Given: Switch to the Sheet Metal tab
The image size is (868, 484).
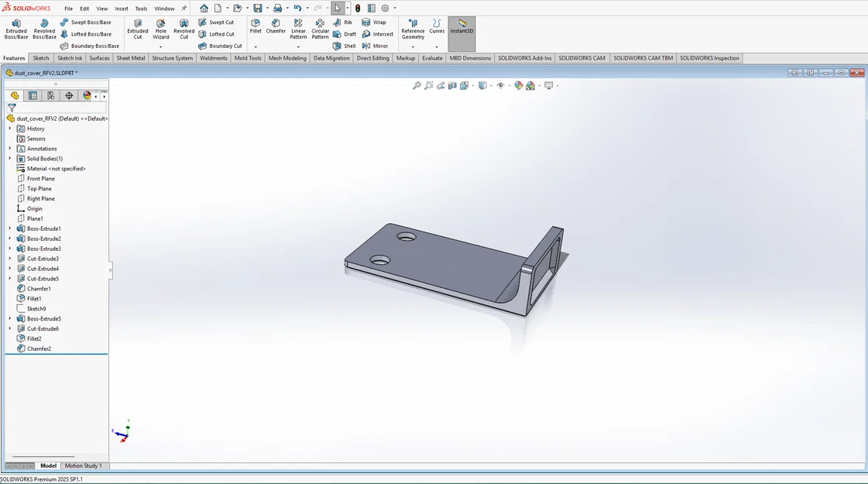Looking at the screenshot, I should coord(130,58).
